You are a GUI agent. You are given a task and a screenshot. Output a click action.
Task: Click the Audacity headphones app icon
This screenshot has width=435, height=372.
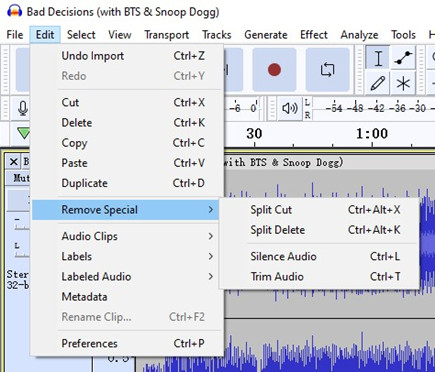(x=15, y=11)
